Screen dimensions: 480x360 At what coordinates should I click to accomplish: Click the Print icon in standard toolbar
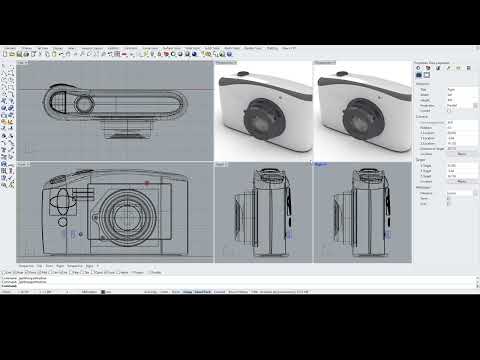click(x=26, y=54)
